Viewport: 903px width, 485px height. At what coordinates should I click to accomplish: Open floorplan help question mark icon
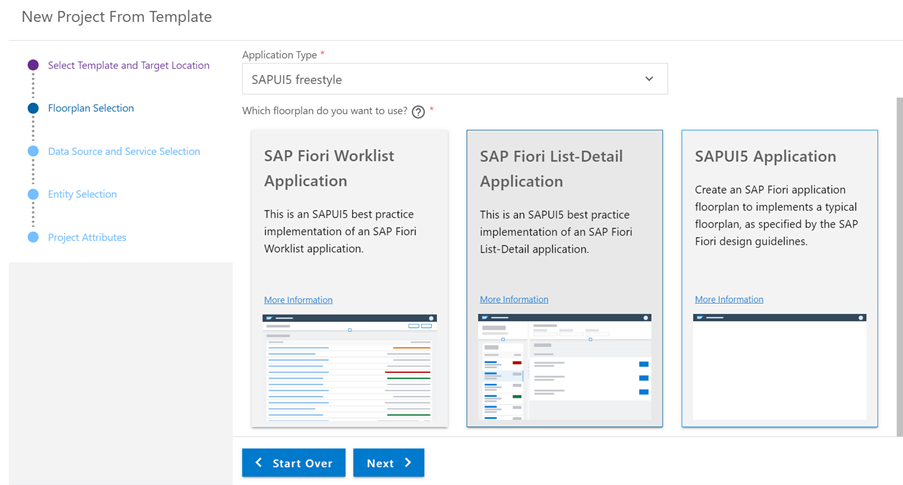[419, 112]
